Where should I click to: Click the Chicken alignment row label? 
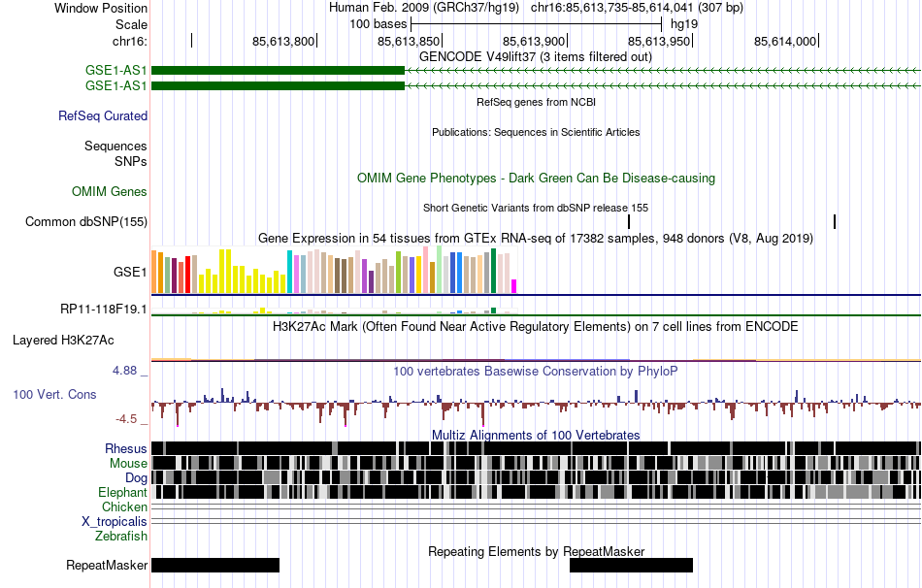point(124,506)
